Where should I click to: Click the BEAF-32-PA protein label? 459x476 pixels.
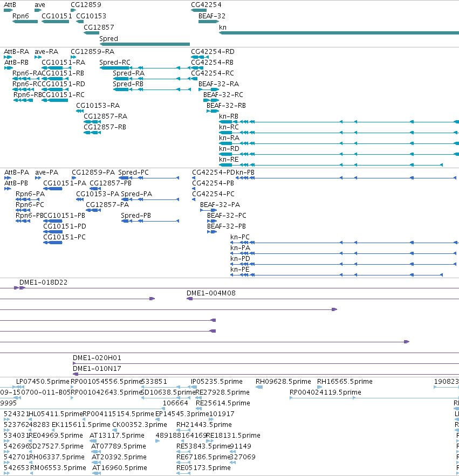[x=220, y=205]
